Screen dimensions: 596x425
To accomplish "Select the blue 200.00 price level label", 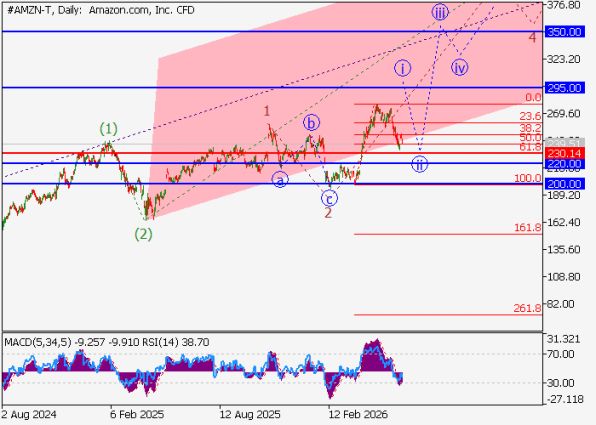I will tap(564, 184).
